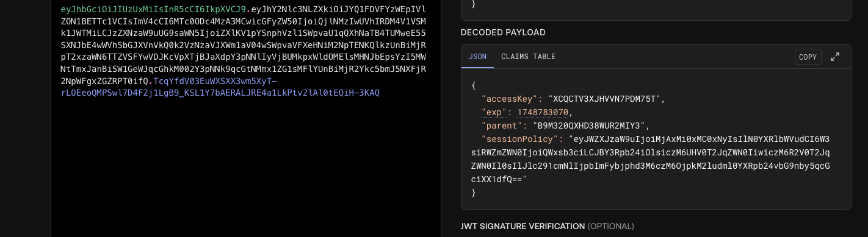Click the "accessKey" claim key
The width and height of the screenshot is (868, 237).
[508, 99]
